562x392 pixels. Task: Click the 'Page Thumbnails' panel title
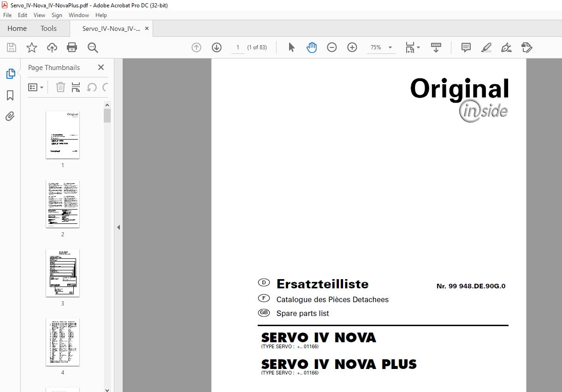coord(54,67)
